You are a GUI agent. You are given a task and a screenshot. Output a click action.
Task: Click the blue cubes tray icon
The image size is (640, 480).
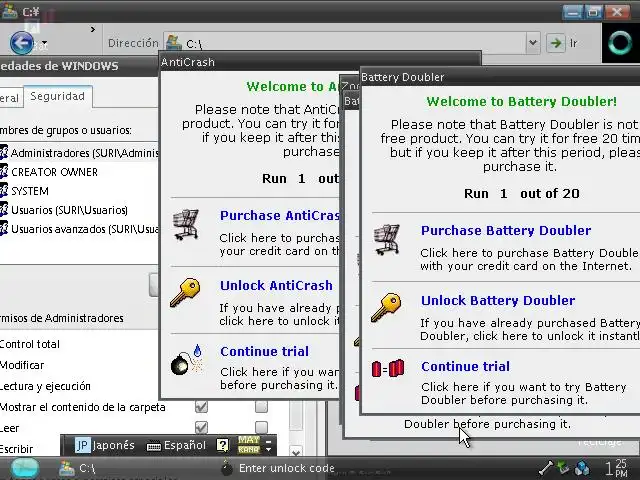[582, 468]
